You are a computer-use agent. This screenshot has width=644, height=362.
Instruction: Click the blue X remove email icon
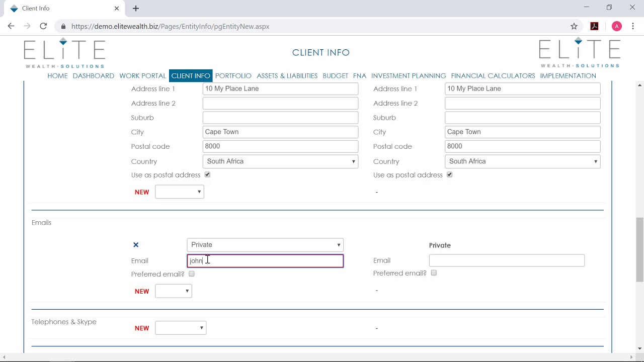pyautogui.click(x=136, y=245)
